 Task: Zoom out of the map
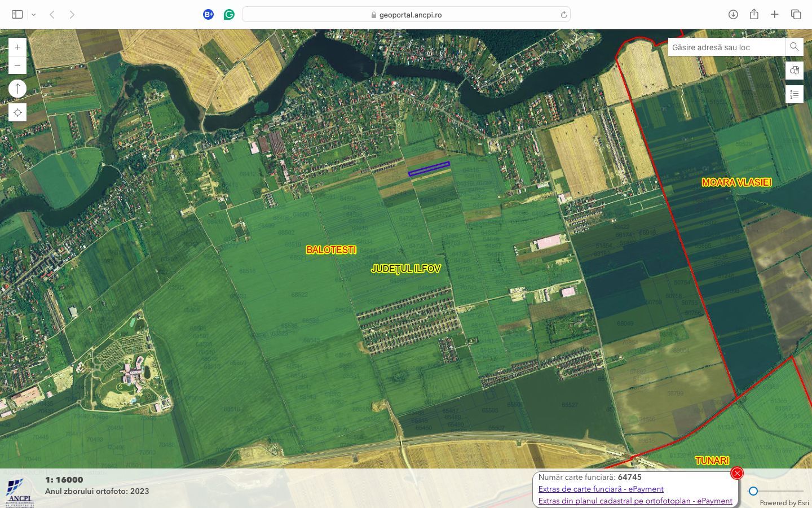tap(17, 65)
